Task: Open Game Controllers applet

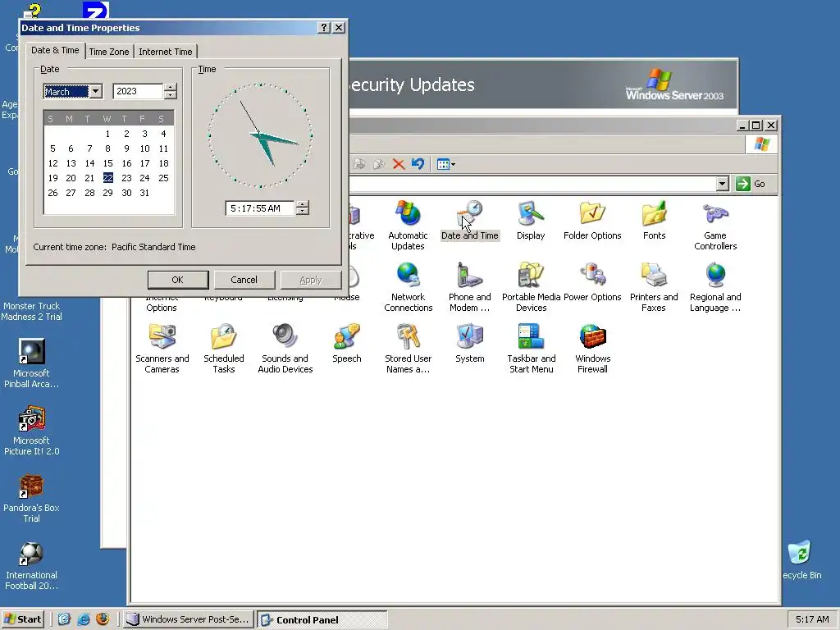Action: click(x=715, y=226)
